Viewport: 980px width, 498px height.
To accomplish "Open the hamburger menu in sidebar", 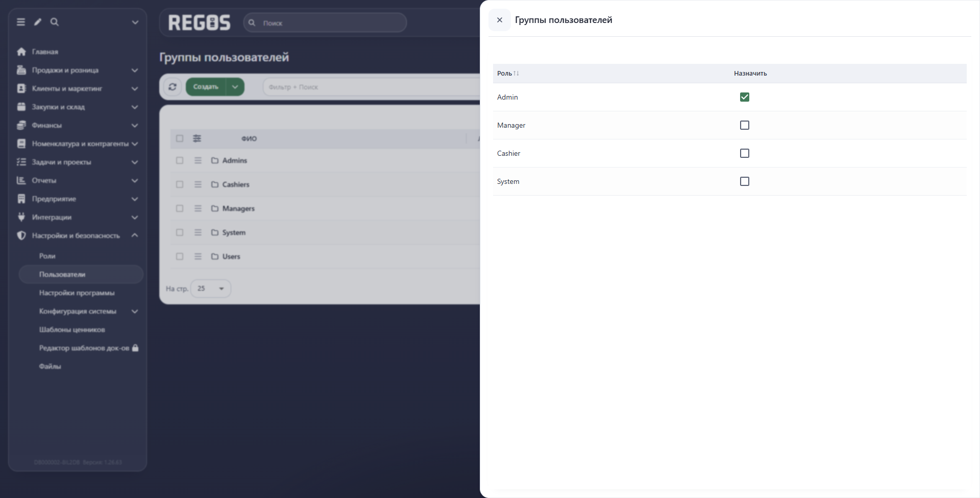I will [x=21, y=22].
